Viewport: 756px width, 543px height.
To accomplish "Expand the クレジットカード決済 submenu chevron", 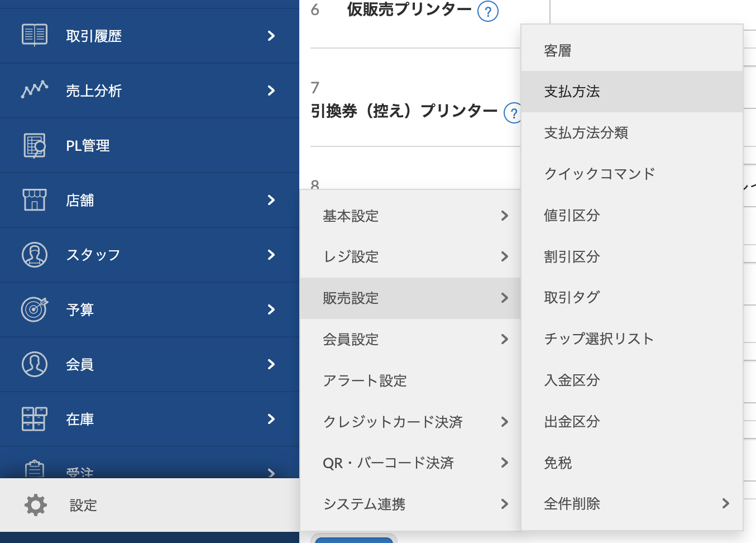I will click(505, 422).
